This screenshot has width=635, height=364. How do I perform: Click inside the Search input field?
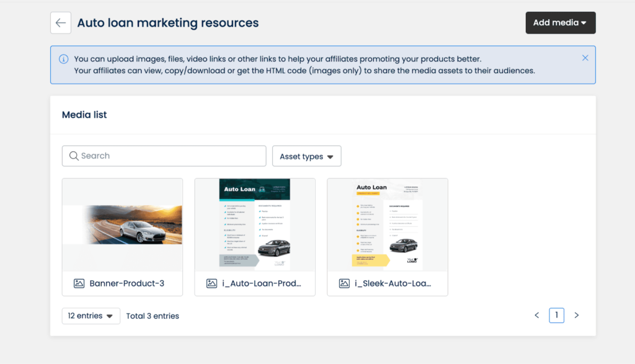164,156
